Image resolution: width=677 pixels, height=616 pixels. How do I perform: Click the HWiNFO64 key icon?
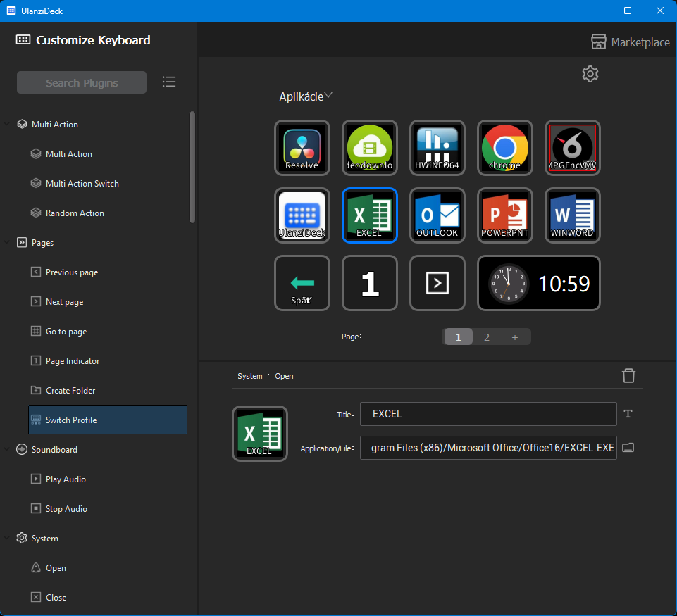click(437, 148)
